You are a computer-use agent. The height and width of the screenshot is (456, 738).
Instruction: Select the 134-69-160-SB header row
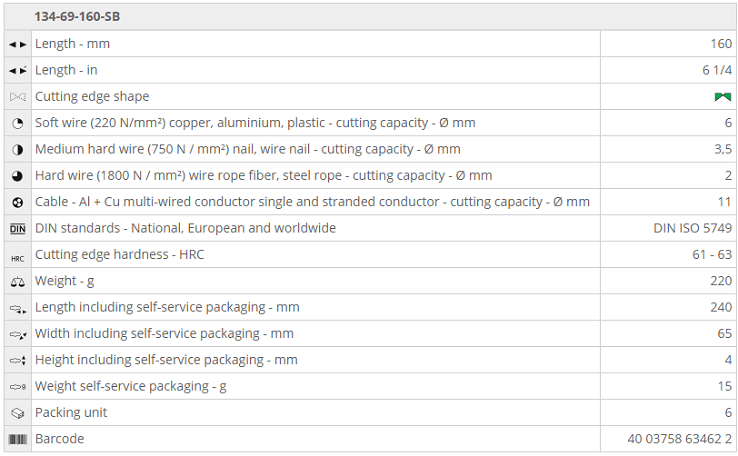[x=369, y=16]
